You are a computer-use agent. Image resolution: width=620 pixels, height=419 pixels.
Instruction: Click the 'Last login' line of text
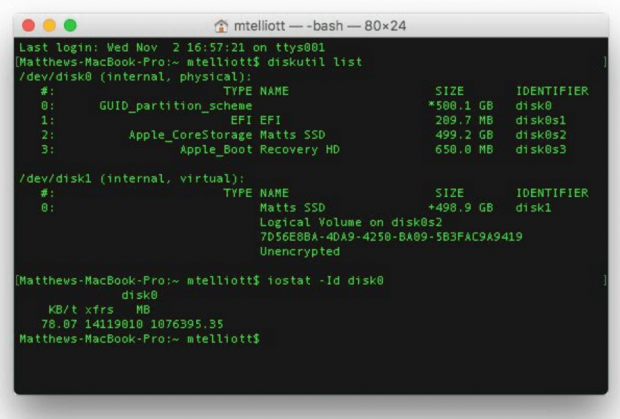135,47
